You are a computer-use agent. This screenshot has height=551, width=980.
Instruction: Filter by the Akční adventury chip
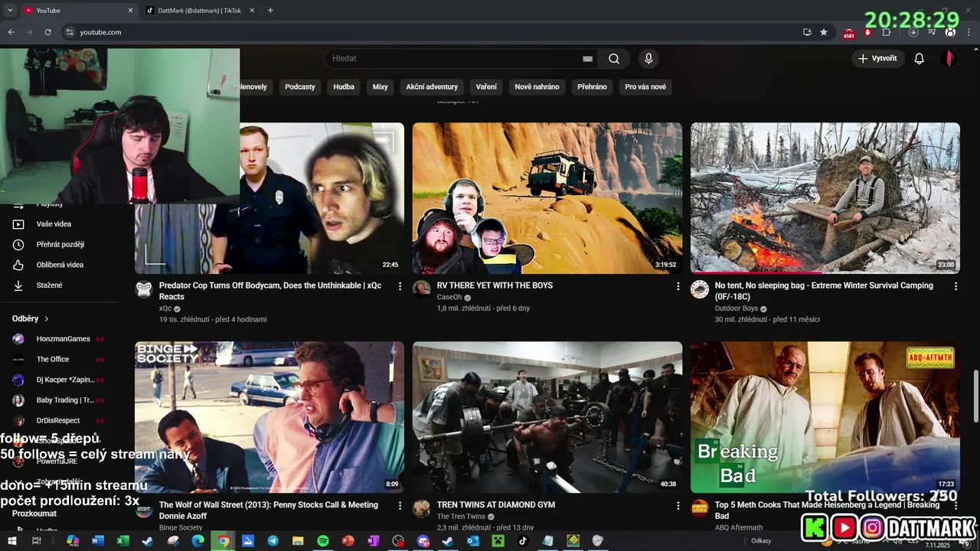click(432, 86)
